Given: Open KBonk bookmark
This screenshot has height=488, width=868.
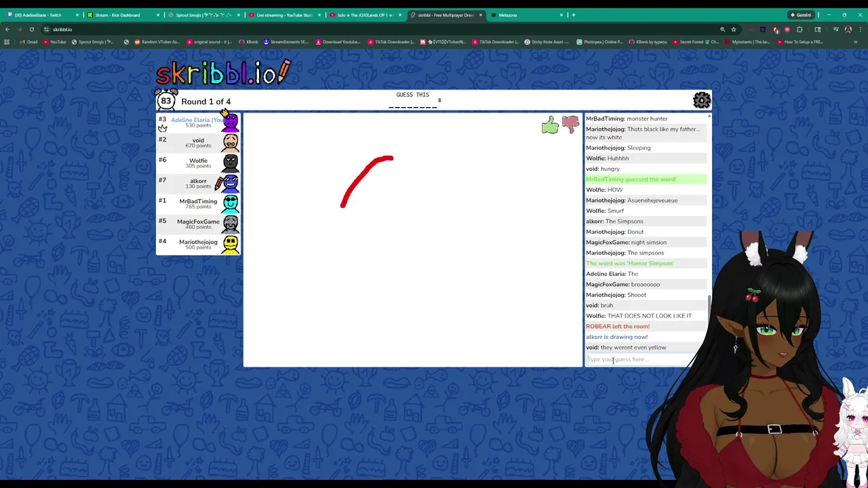Looking at the screenshot, I should (248, 42).
